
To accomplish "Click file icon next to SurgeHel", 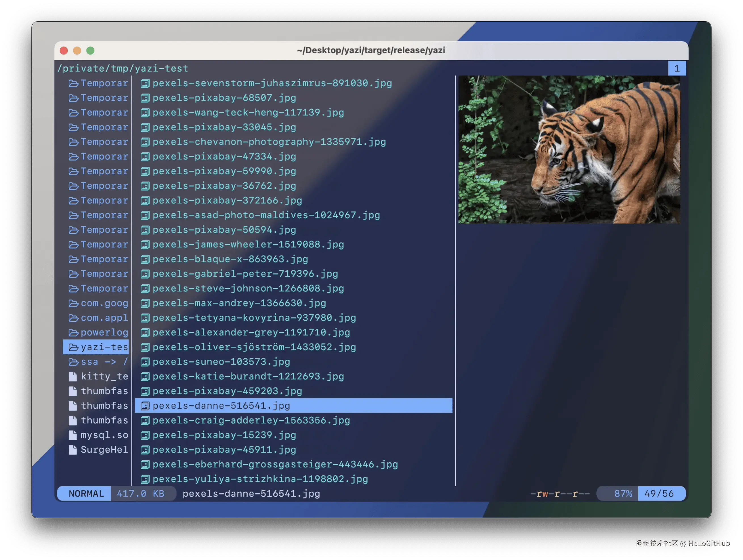I will [73, 450].
